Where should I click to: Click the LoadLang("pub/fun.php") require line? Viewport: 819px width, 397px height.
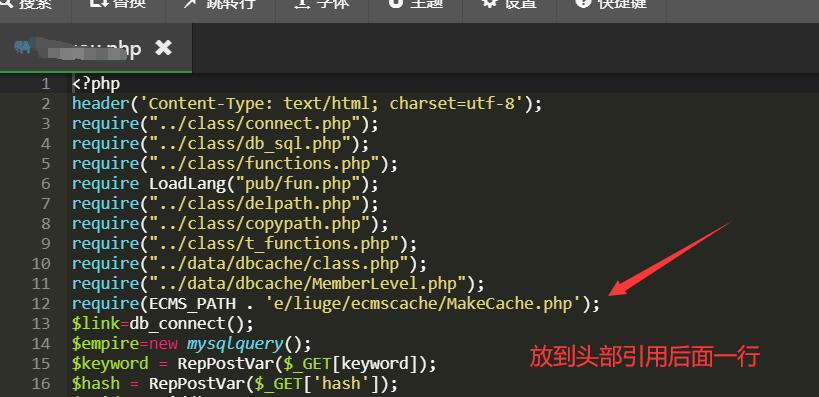point(225,183)
